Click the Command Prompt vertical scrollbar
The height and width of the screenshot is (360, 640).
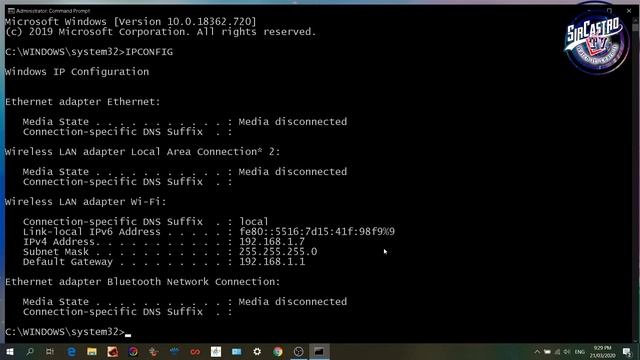636,180
